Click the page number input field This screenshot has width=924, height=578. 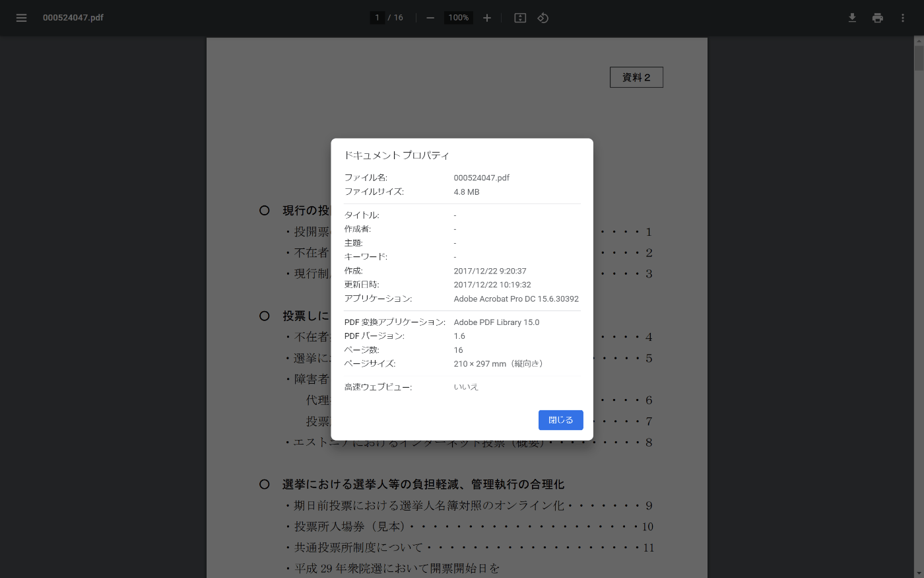(377, 18)
